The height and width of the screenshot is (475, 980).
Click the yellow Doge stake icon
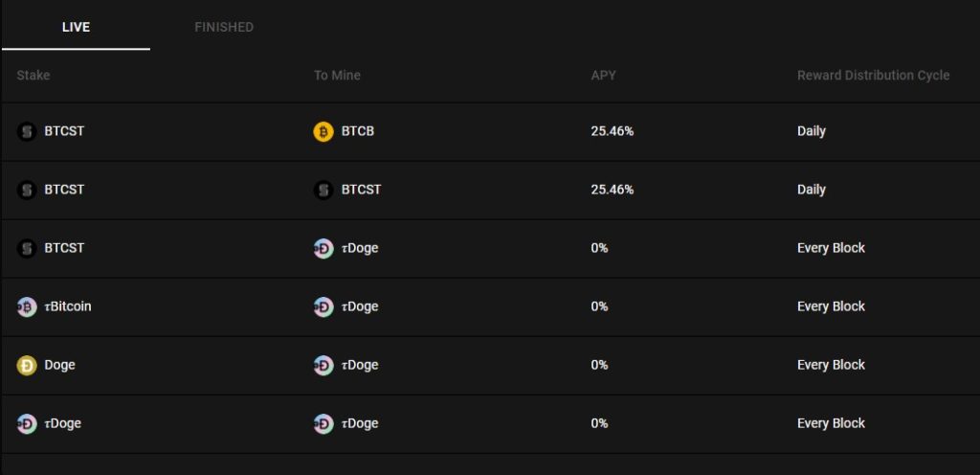27,365
